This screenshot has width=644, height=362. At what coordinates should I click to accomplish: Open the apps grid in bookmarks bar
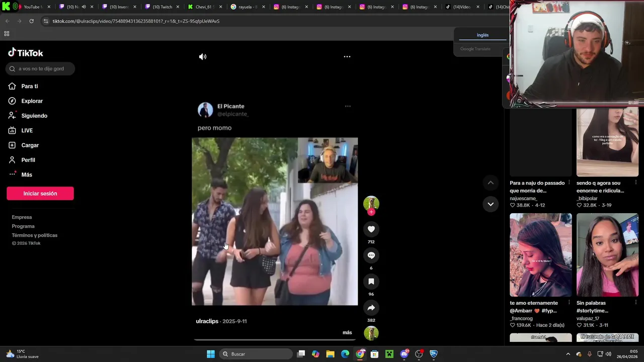tap(7, 34)
